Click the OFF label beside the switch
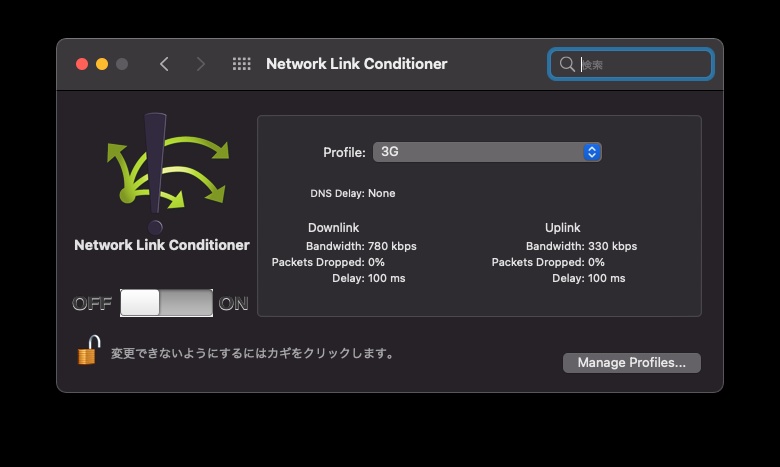Screen dimensions: 780x467 tap(92, 303)
